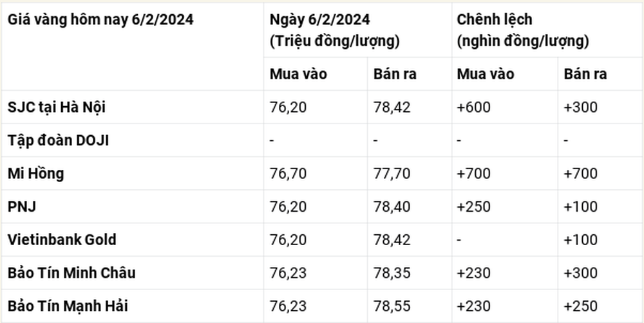Select Mi Hồng buying price 76,70
Image resolution: width=644 pixels, height=323 pixels.
(x=288, y=174)
